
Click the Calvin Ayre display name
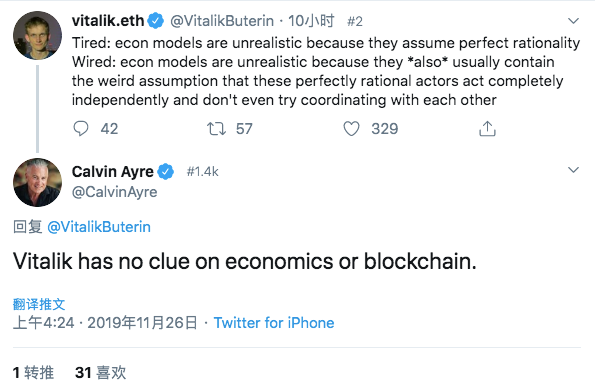(x=113, y=172)
